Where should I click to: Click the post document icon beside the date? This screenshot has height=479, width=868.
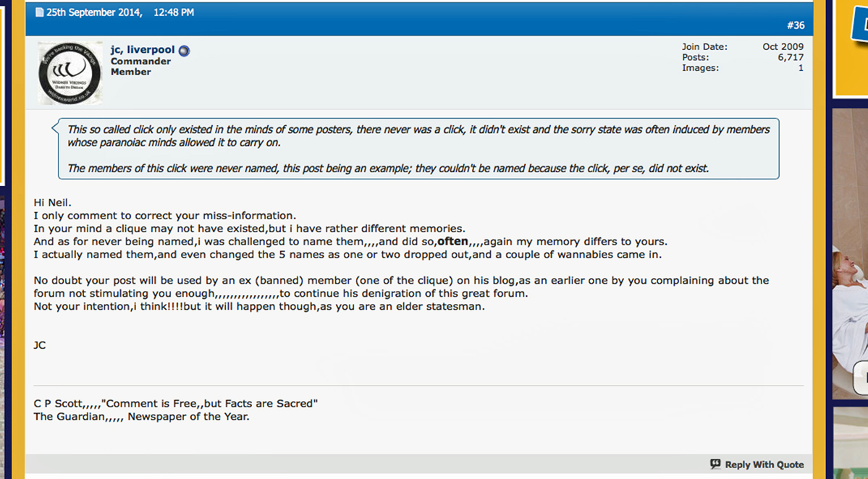click(x=39, y=12)
